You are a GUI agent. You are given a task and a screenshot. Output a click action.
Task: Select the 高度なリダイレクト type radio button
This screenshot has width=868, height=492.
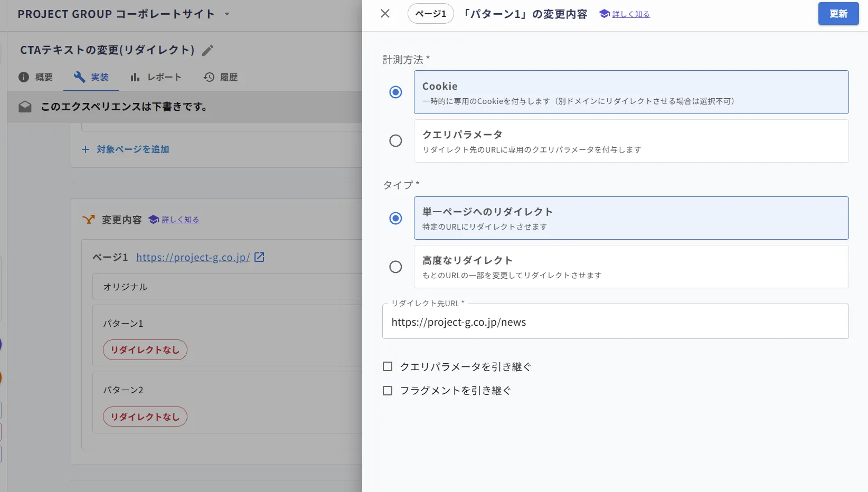395,267
